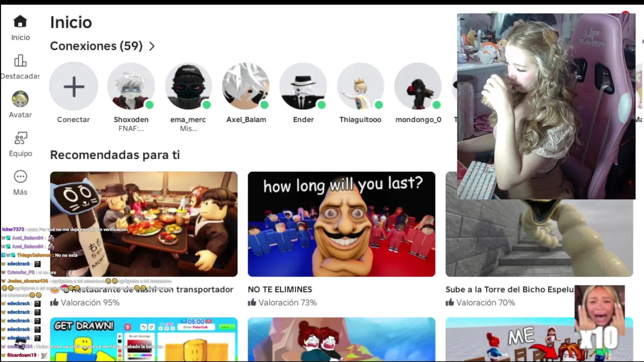Image resolution: width=644 pixels, height=362 pixels.
Task: Click Sube a la Torre del Bicho title
Action: point(510,290)
